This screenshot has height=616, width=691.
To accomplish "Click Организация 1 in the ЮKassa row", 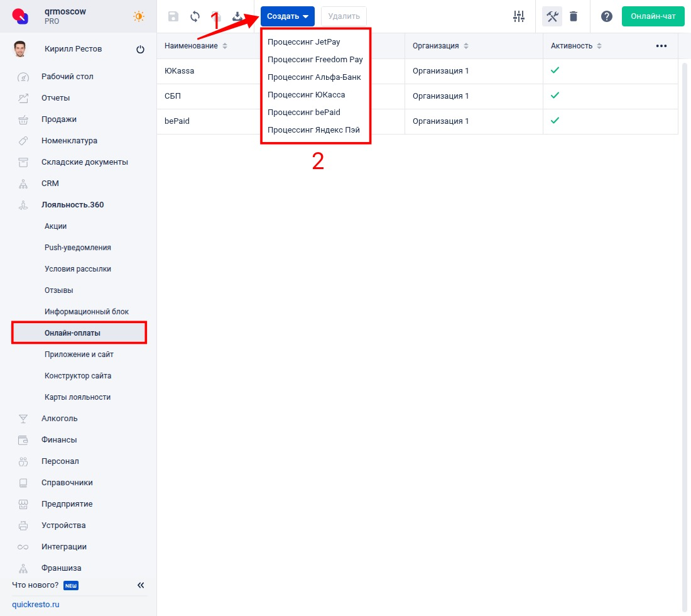I will pyautogui.click(x=441, y=71).
